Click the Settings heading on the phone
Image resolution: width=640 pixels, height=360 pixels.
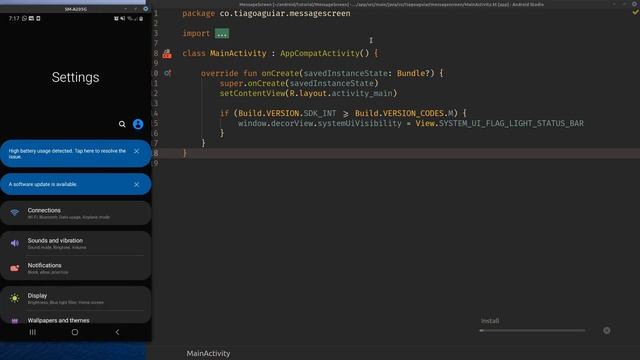coord(76,77)
